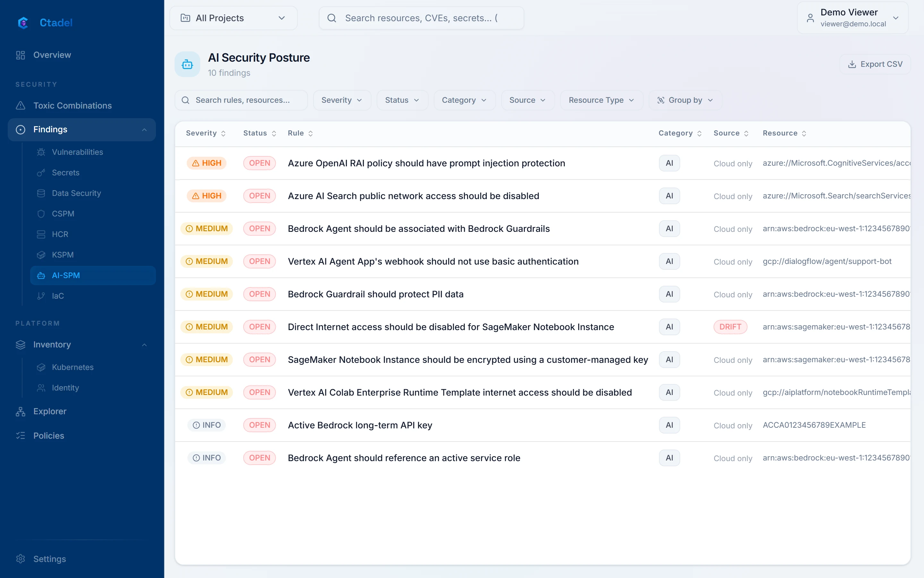Viewport: 924px width, 578px height.
Task: Collapse the Findings section chevron
Action: coord(144,130)
